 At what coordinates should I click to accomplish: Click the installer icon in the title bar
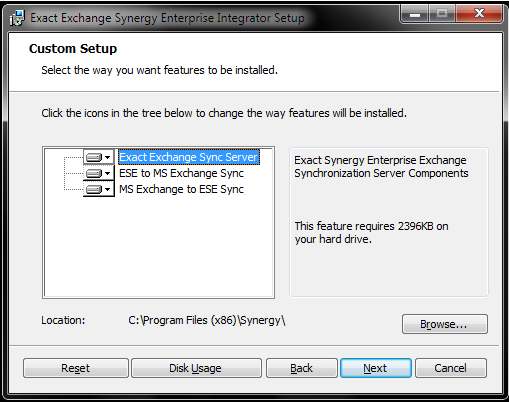17,18
